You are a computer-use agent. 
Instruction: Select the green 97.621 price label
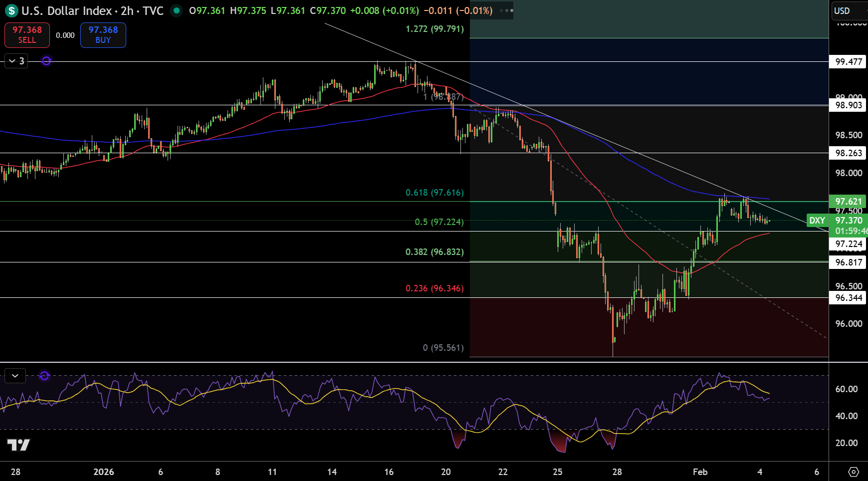(849, 202)
